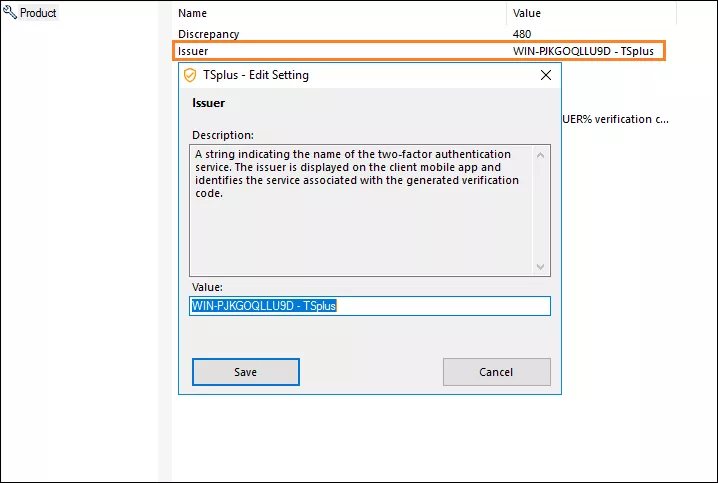Click the partially hidden verification row value
This screenshot has width=718, height=483.
coord(615,119)
